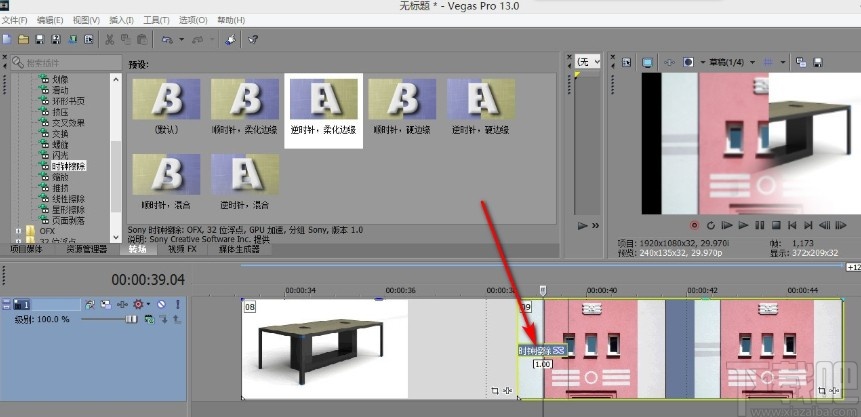Click the red Record button in preview
The image size is (861, 417).
click(x=695, y=225)
